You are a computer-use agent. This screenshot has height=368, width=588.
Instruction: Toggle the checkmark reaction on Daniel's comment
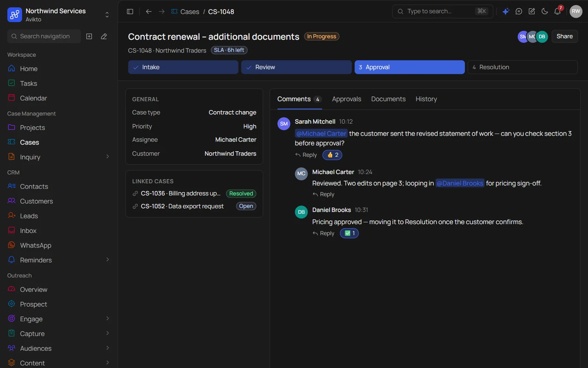(x=349, y=233)
